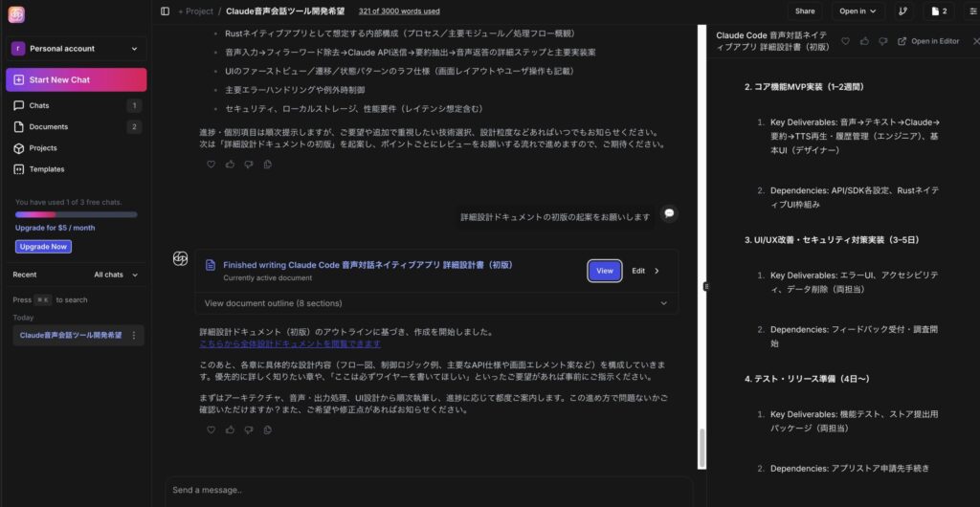This screenshot has height=507, width=980.
Task: Click the Send a message input field
Action: (429, 490)
